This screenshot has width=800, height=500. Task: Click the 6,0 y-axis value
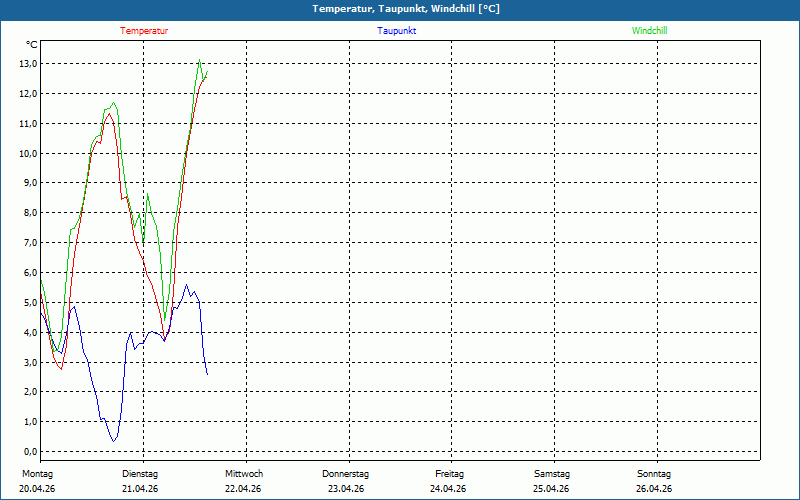click(x=30, y=272)
